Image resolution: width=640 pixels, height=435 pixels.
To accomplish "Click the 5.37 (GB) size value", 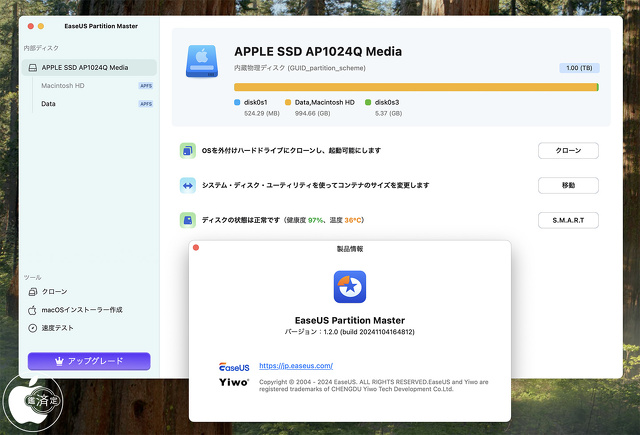I will (388, 113).
